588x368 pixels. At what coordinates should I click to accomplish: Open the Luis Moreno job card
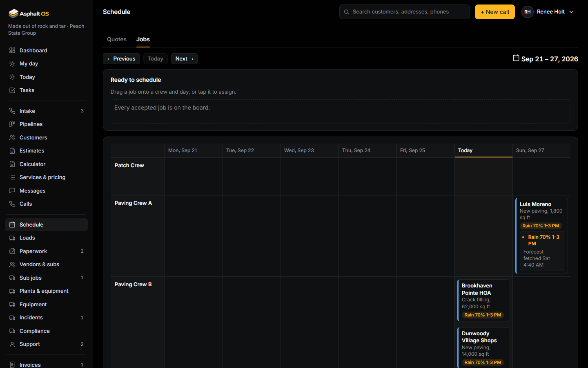[541, 236]
